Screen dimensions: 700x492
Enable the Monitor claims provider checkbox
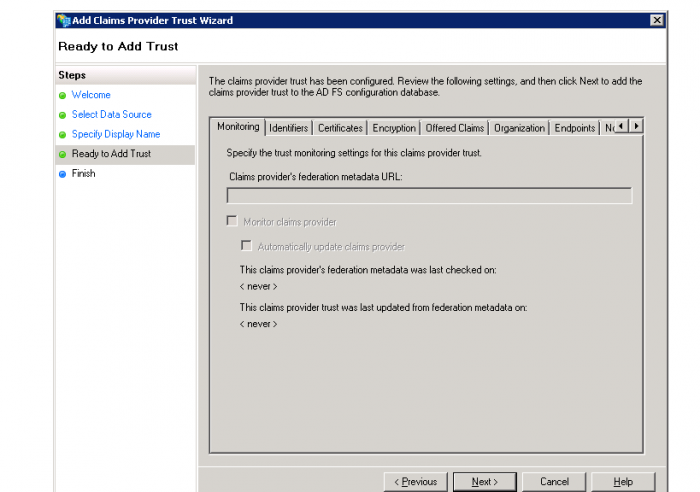point(232,221)
